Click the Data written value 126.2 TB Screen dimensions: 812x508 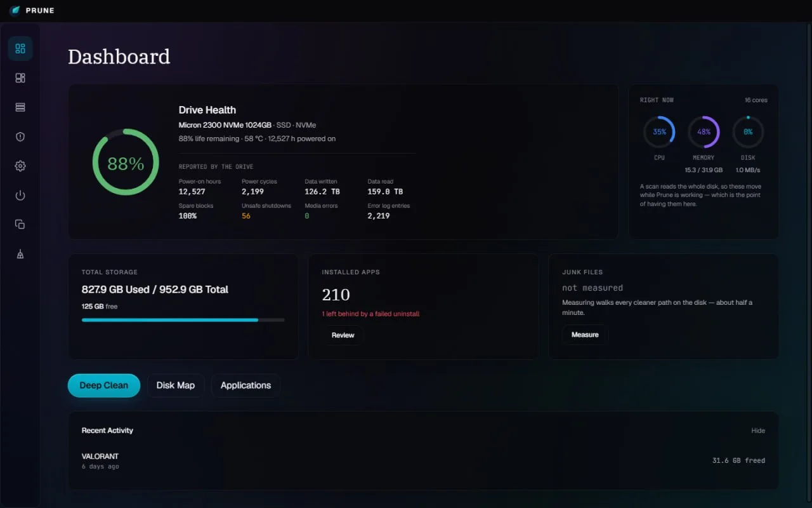click(322, 192)
